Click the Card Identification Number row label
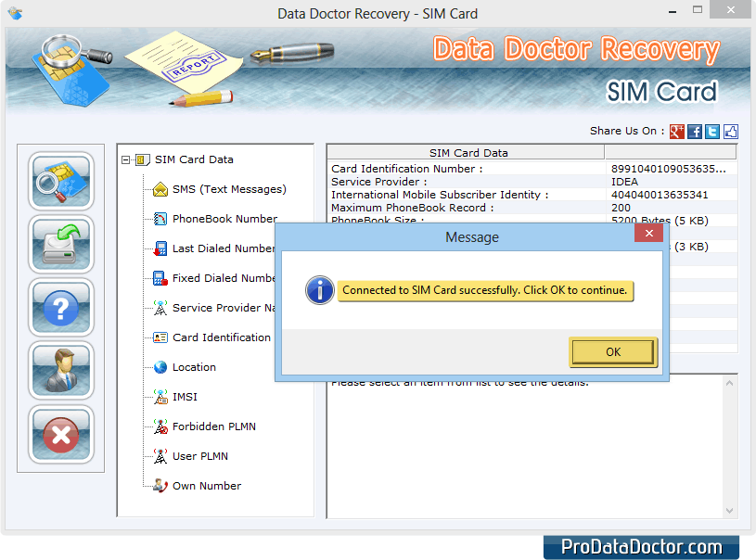This screenshot has height=560, width=756. click(x=407, y=169)
